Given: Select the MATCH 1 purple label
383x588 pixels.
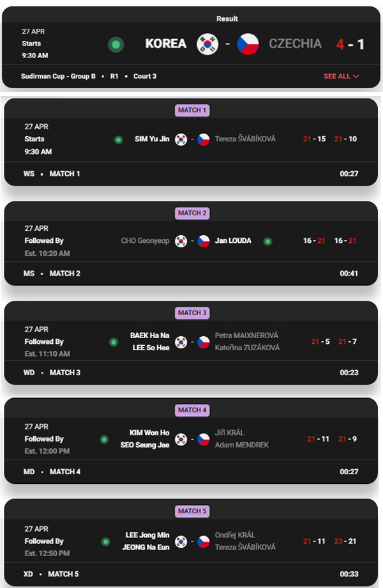Looking at the screenshot, I should click(192, 110).
